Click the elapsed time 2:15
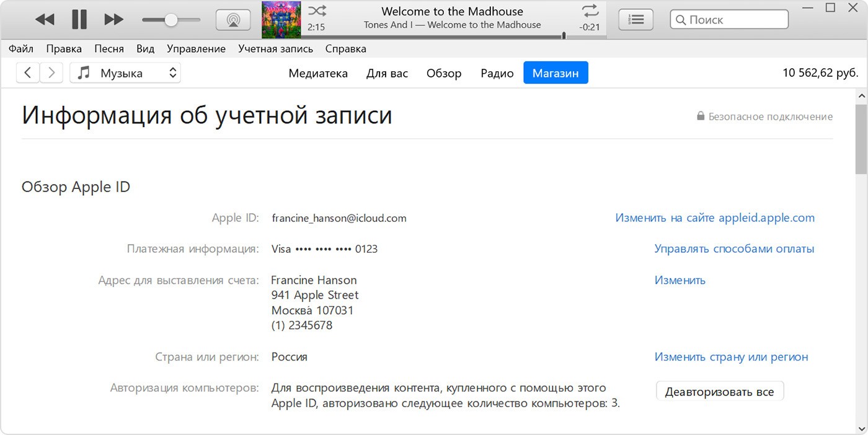 pyautogui.click(x=316, y=27)
